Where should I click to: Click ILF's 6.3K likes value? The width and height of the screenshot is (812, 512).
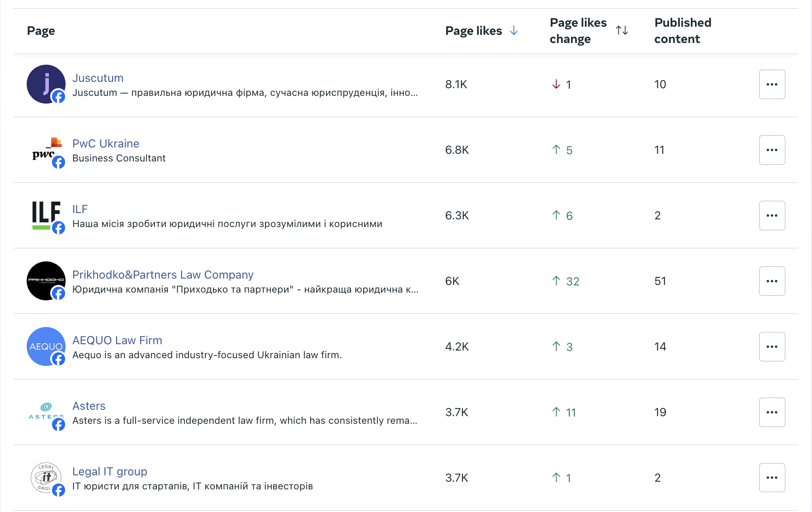coord(457,215)
